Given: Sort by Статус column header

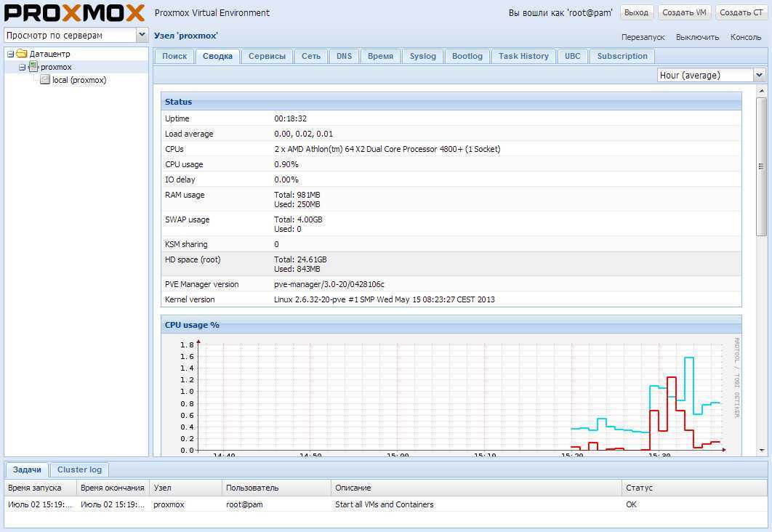Looking at the screenshot, I should pyautogui.click(x=694, y=488).
